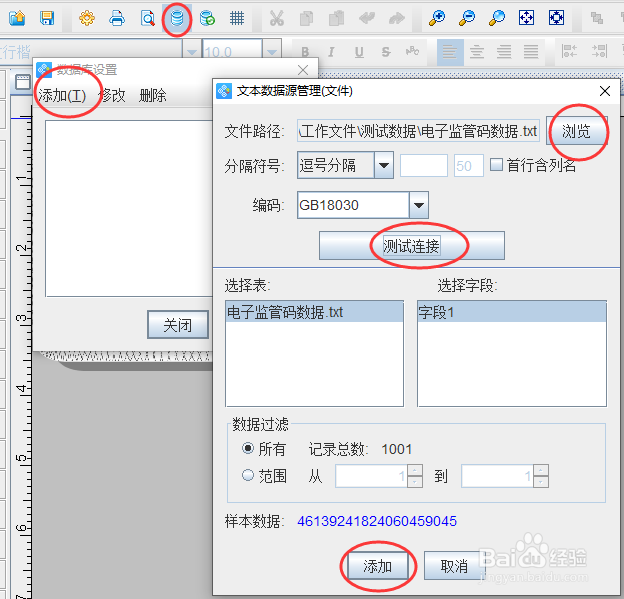Click the empty custom separator field

coord(423,166)
